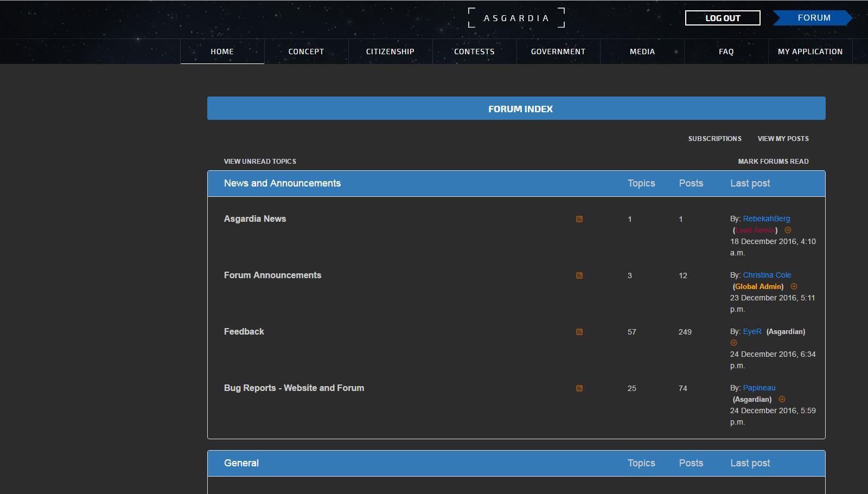This screenshot has width=868, height=494.
Task: Click the Asgardia logo
Action: point(516,18)
